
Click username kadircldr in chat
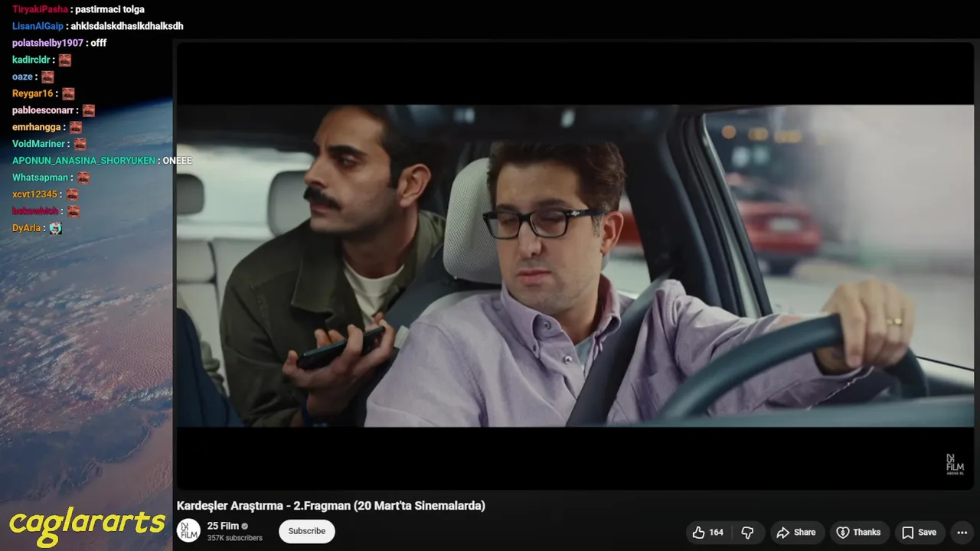[31, 60]
